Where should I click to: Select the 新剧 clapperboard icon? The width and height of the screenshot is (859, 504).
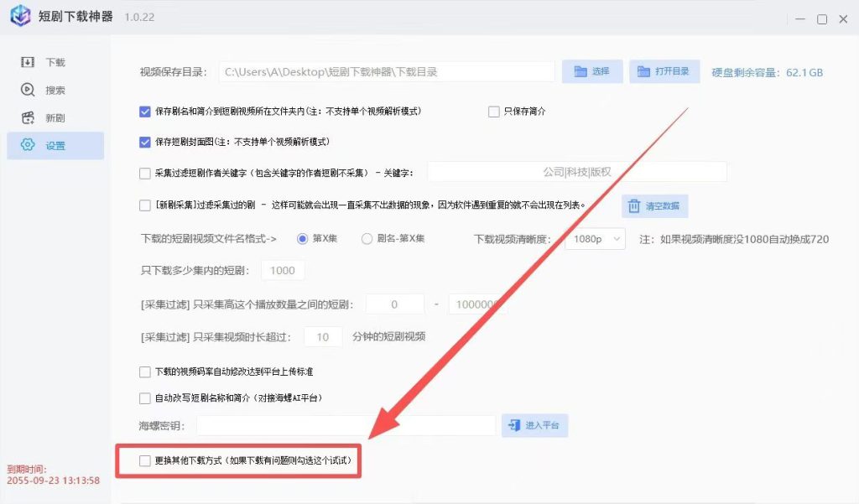[x=28, y=117]
